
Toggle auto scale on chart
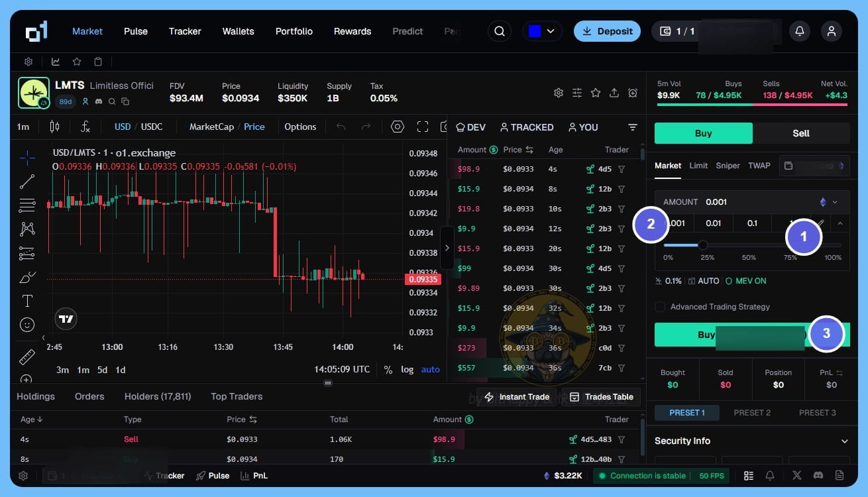(431, 370)
